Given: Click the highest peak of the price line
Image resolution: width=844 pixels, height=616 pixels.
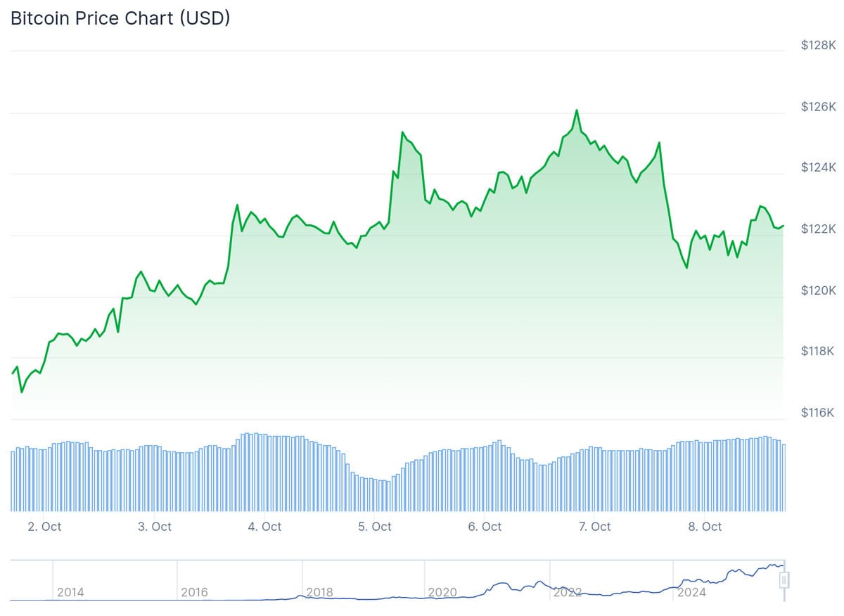Looking at the screenshot, I should pyautogui.click(x=577, y=110).
